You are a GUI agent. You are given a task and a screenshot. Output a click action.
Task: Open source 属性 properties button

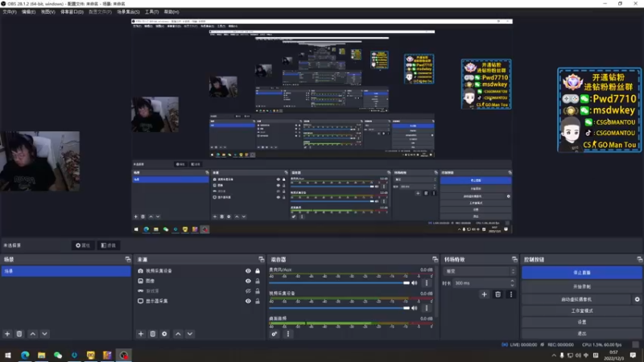coord(83,245)
